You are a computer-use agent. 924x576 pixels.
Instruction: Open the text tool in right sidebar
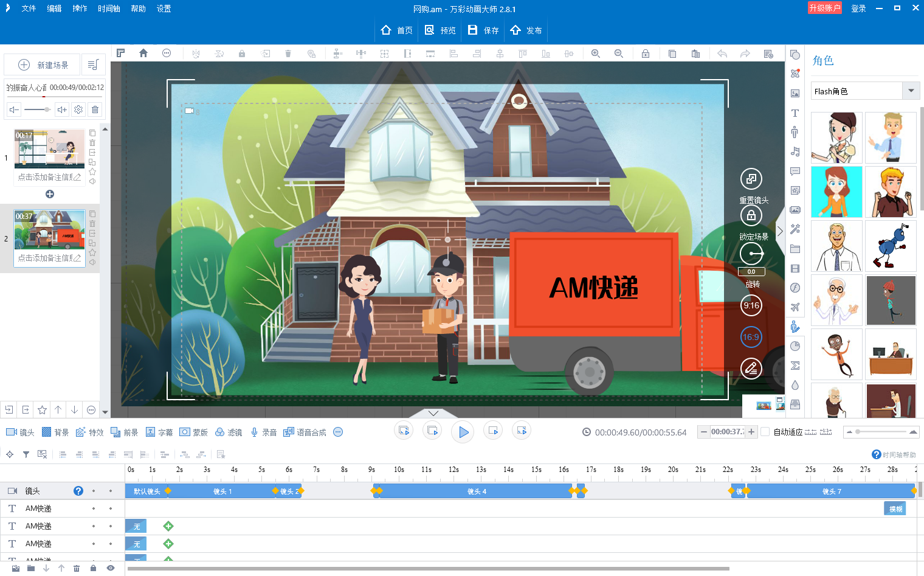point(795,113)
